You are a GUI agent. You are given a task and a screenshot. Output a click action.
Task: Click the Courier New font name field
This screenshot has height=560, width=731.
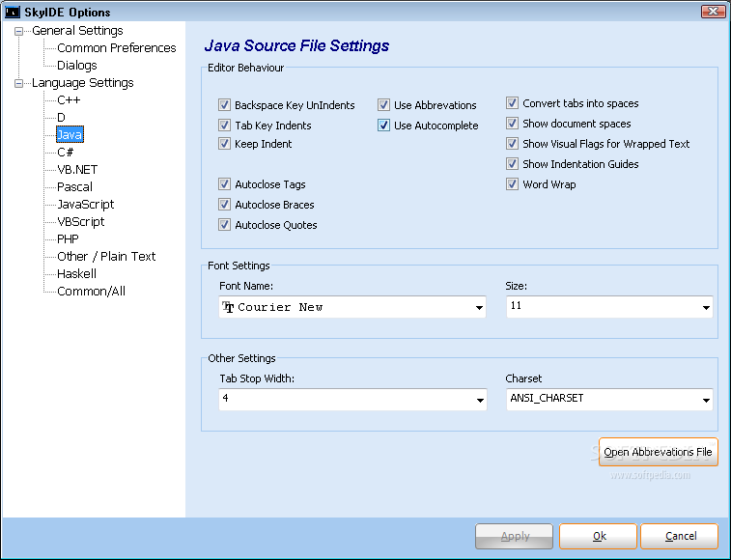coord(352,307)
